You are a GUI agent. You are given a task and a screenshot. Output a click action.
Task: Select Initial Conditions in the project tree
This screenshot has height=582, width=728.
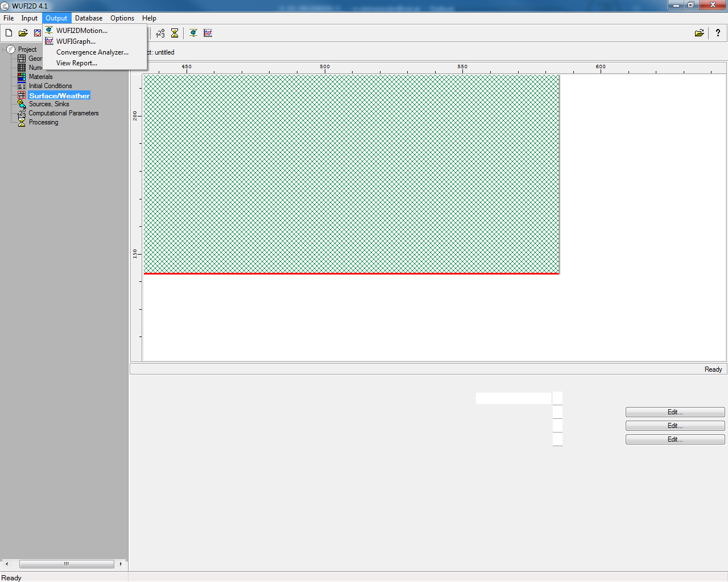click(x=50, y=86)
